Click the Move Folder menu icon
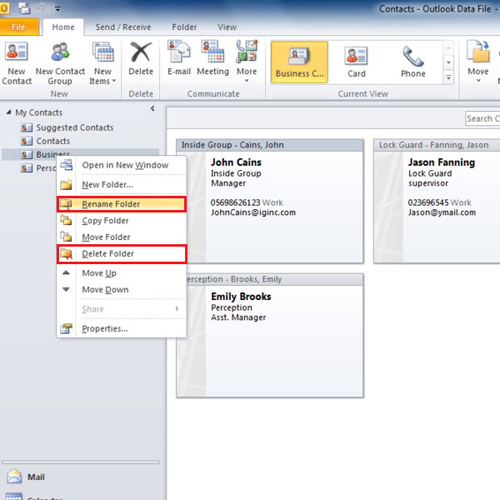This screenshot has width=500, height=500. pos(66,237)
